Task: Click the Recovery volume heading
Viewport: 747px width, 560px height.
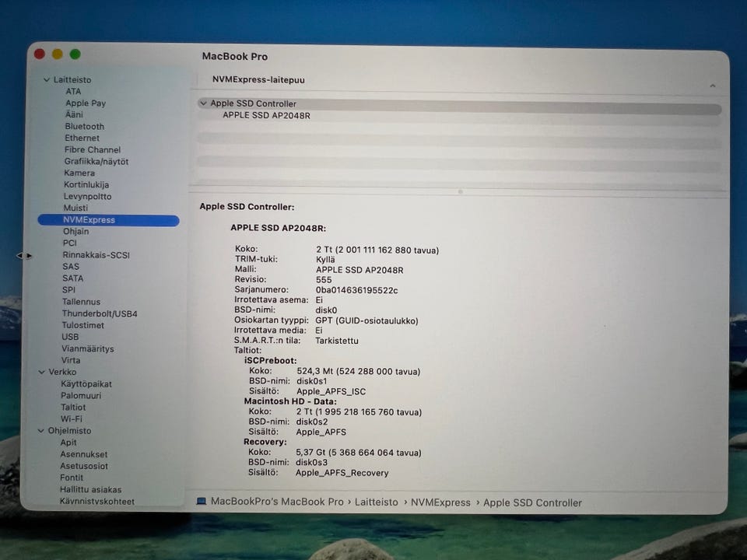Action: point(265,442)
